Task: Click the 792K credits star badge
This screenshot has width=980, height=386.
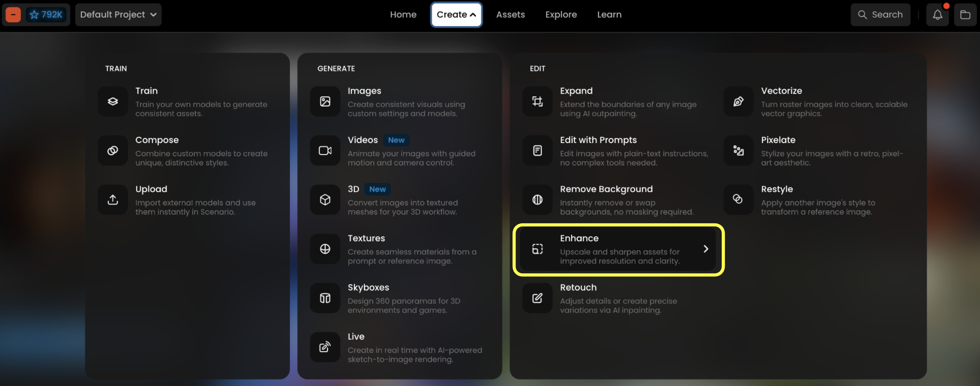Action: pyautogui.click(x=47, y=15)
